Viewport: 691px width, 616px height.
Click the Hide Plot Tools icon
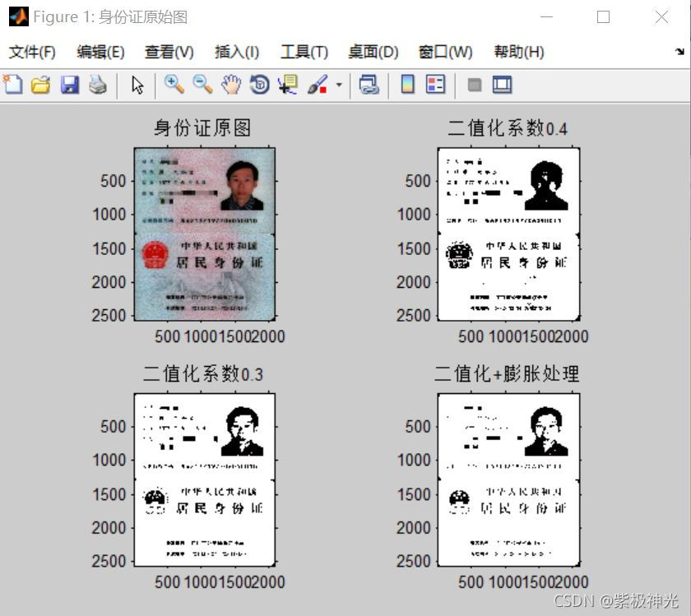(x=473, y=85)
